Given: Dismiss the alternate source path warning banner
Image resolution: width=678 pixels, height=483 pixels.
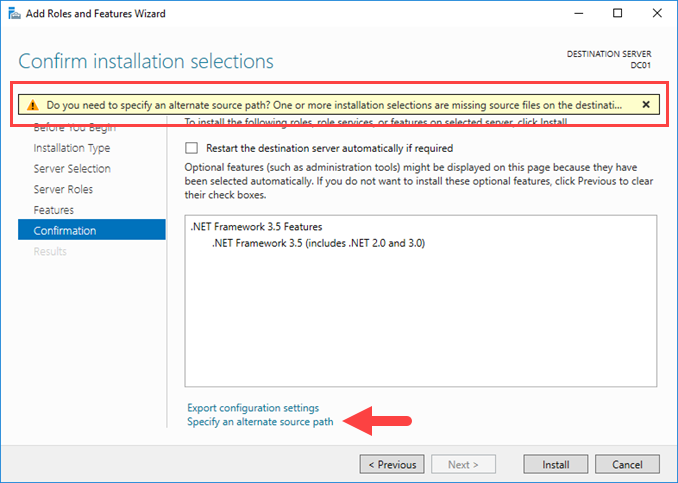Looking at the screenshot, I should [x=646, y=104].
